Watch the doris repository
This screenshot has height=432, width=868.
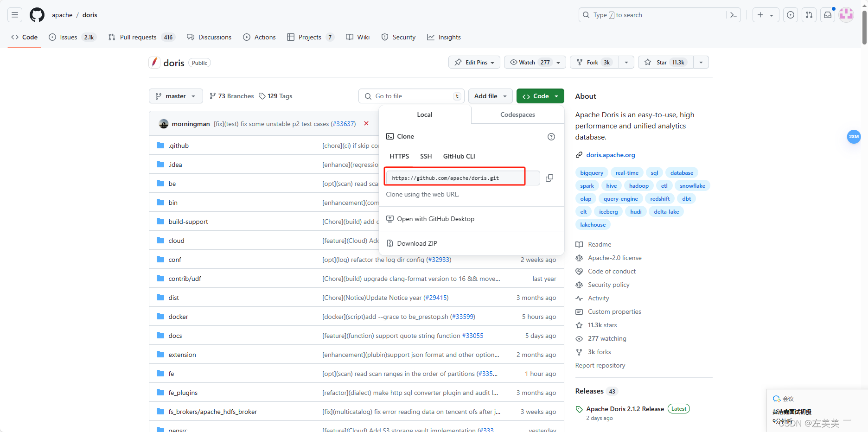527,62
